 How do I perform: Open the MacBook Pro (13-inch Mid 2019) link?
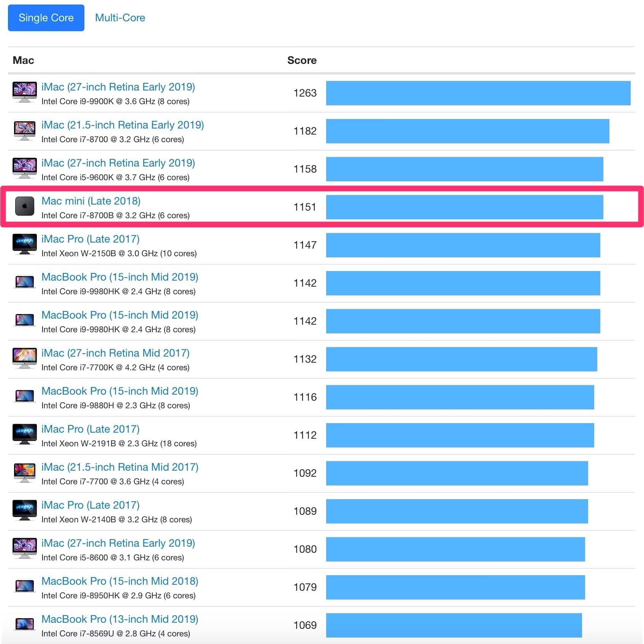[120, 619]
